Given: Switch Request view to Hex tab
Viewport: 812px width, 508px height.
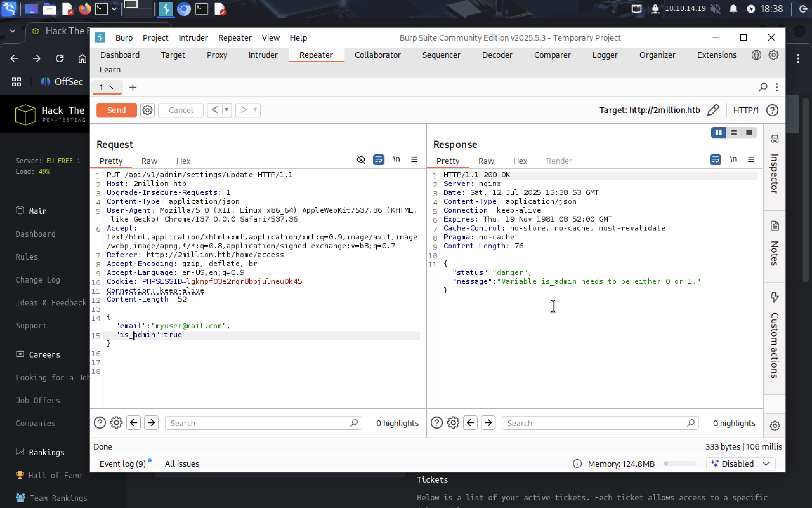Looking at the screenshot, I should pos(183,161).
